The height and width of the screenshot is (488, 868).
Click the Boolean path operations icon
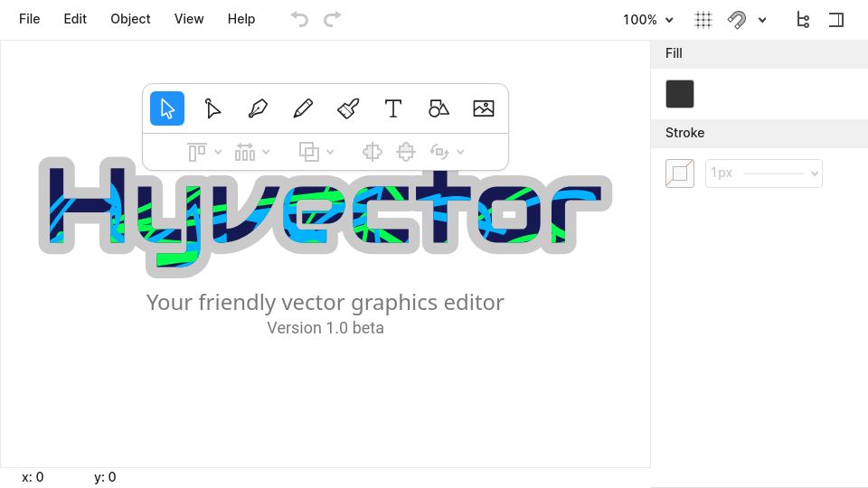309,152
